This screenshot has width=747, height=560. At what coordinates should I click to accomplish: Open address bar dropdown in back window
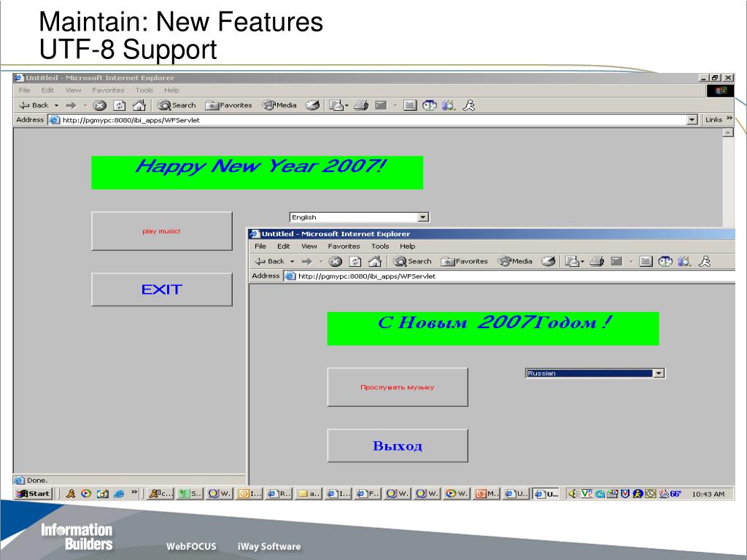tap(692, 120)
